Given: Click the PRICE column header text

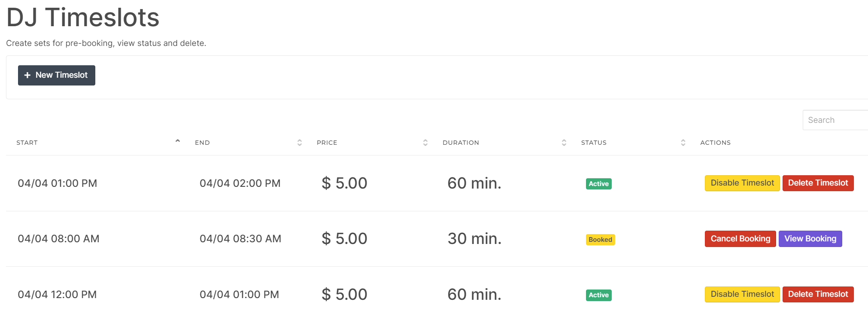Looking at the screenshot, I should [x=327, y=143].
